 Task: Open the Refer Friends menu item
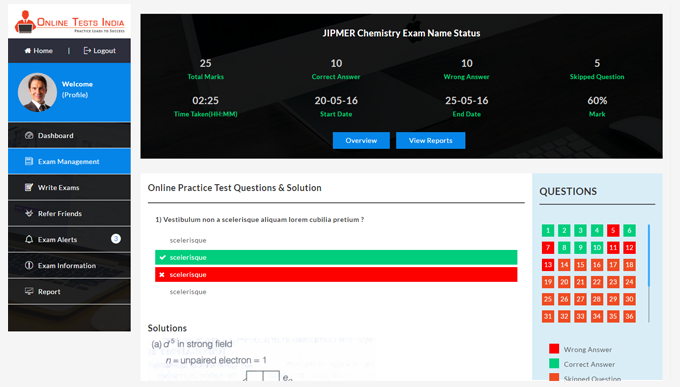pos(69,213)
